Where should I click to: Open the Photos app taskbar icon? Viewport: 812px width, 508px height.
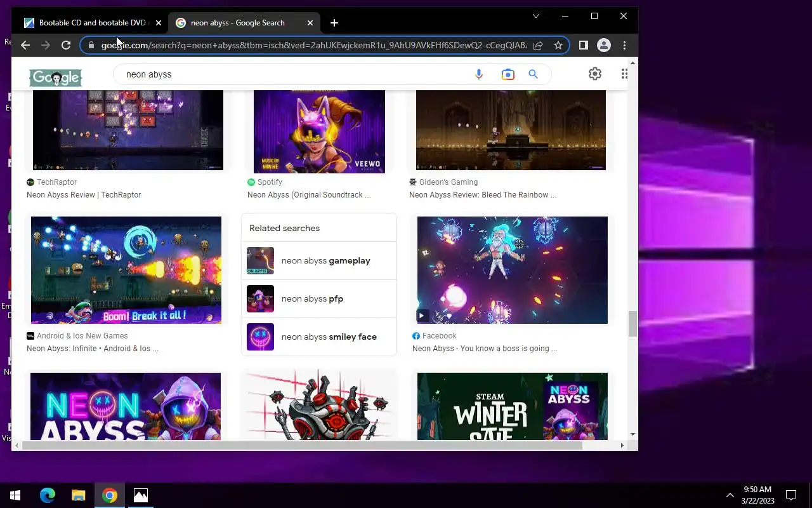(141, 495)
